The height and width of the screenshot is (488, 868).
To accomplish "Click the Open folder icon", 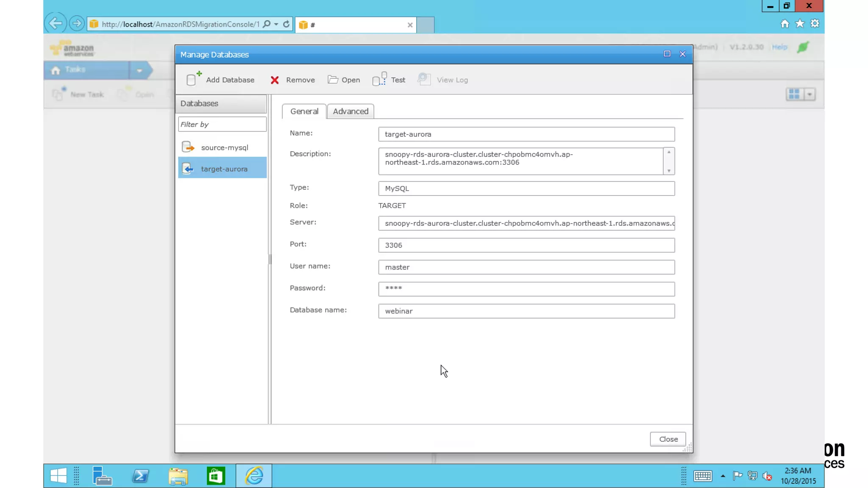I will [x=333, y=80].
